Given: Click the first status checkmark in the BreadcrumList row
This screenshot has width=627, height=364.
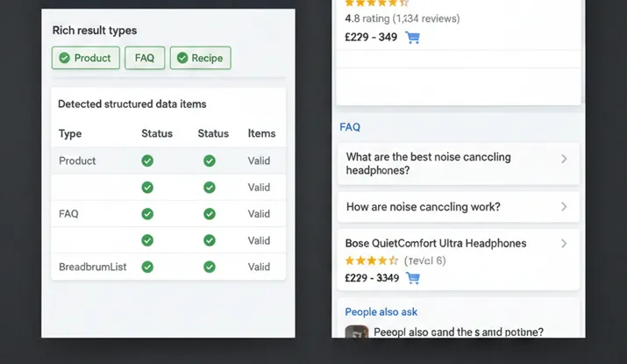Looking at the screenshot, I should coord(147,267).
